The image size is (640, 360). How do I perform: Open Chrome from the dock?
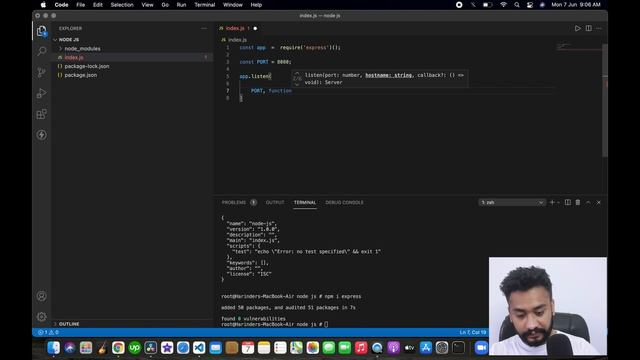(118, 348)
